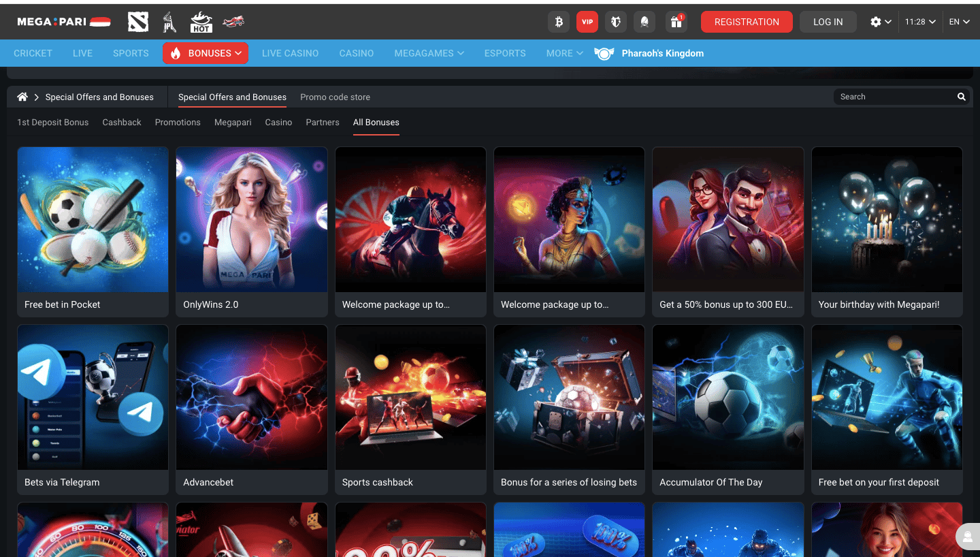Open the IPL cricket shortcut icon
Screen dimensions: 980x557
pos(169,22)
